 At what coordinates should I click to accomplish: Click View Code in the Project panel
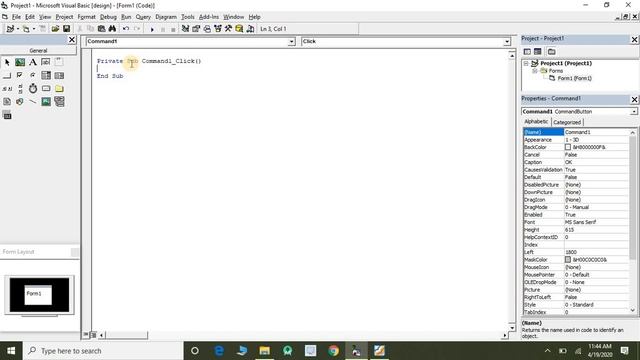pos(527,51)
